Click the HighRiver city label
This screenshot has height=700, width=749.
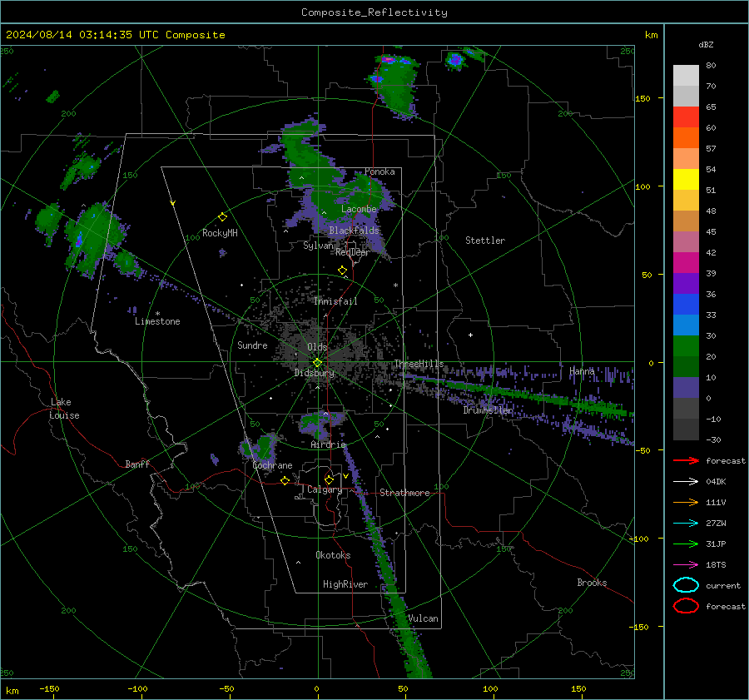click(345, 584)
